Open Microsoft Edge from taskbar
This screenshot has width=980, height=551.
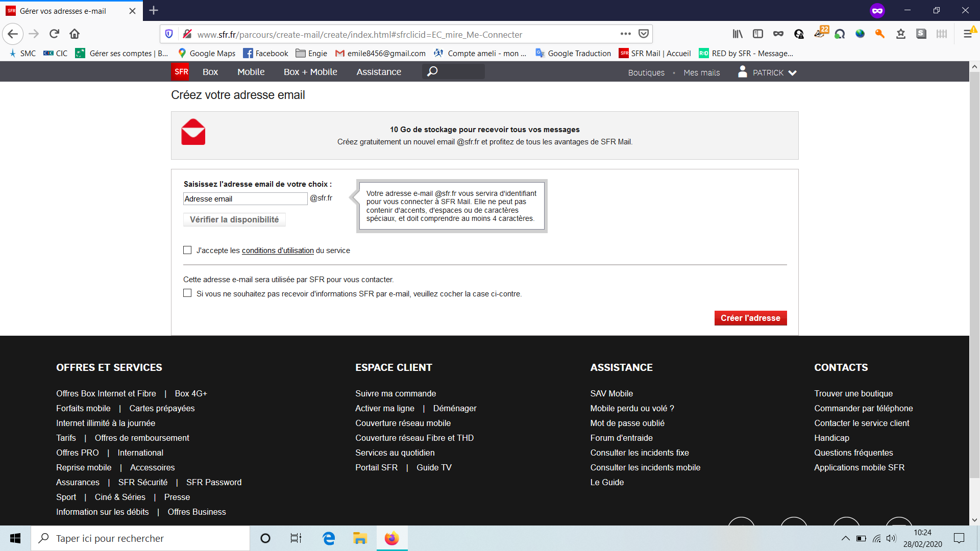point(329,538)
